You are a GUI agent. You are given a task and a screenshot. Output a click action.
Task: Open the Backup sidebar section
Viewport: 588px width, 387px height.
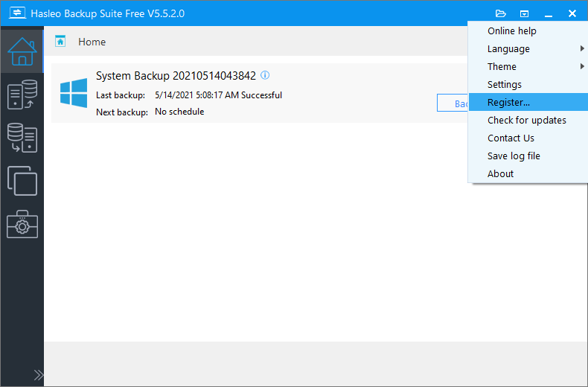click(22, 95)
